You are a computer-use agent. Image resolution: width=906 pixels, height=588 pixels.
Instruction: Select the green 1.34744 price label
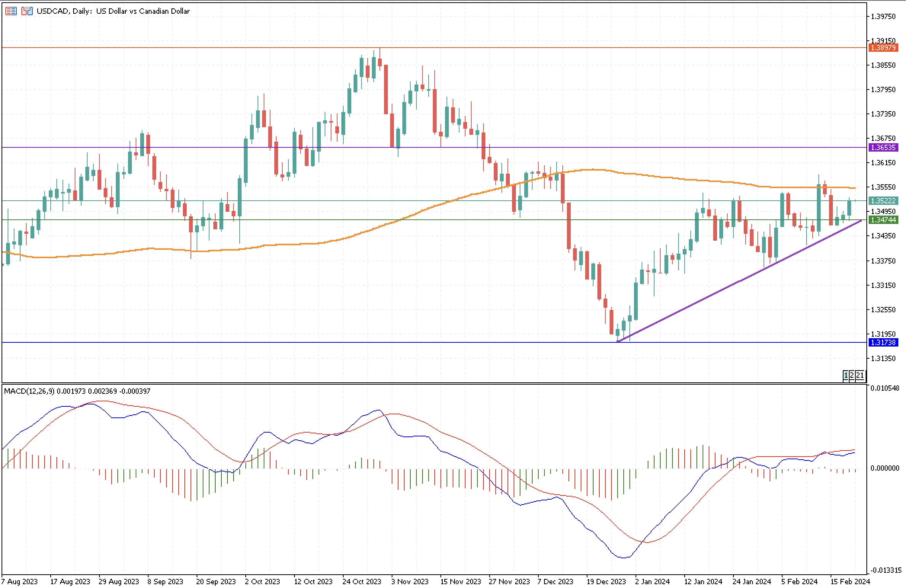[x=883, y=220]
